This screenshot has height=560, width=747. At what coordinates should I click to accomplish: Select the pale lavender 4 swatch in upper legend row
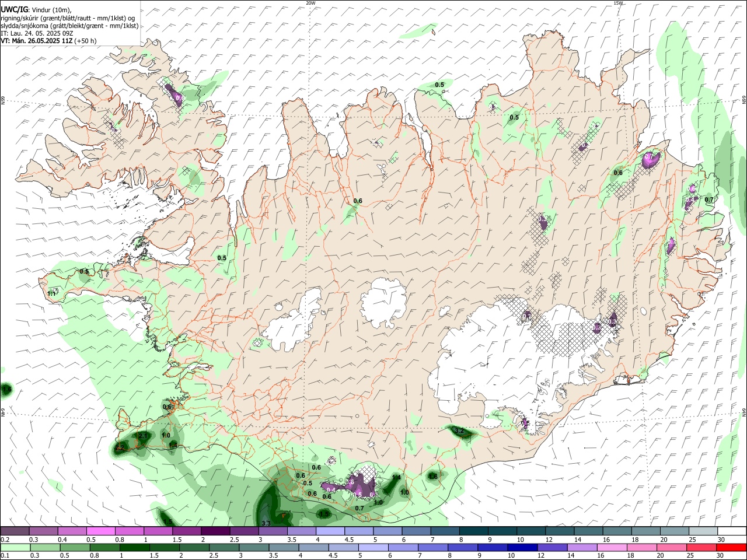(x=330, y=531)
